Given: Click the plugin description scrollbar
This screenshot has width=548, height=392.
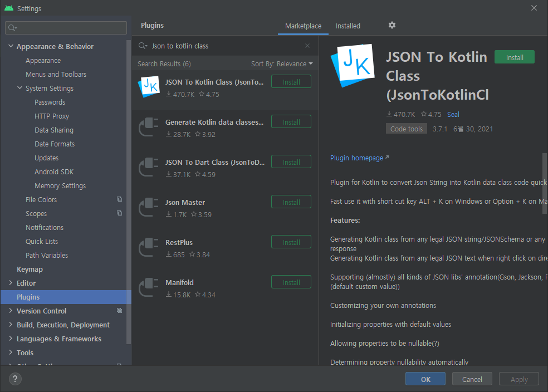Looking at the screenshot, I should coord(545,183).
